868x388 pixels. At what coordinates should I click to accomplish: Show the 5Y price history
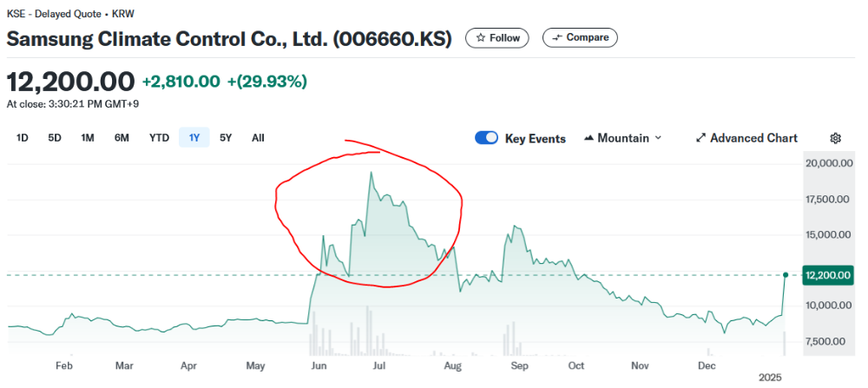coord(226,137)
